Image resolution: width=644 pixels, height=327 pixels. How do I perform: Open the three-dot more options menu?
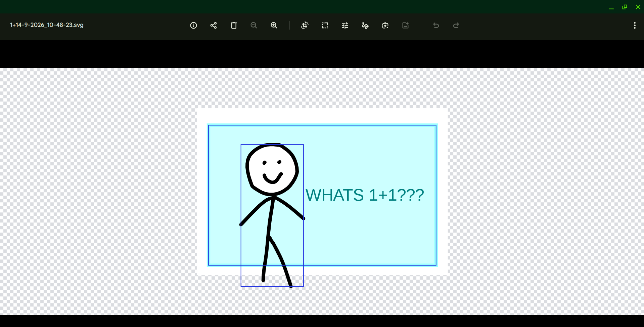pyautogui.click(x=634, y=26)
